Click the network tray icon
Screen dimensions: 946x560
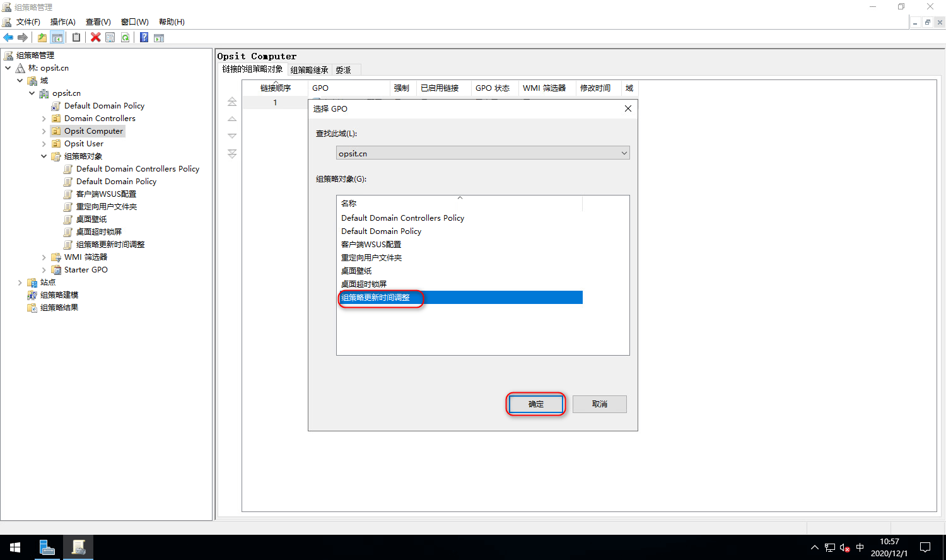830,547
